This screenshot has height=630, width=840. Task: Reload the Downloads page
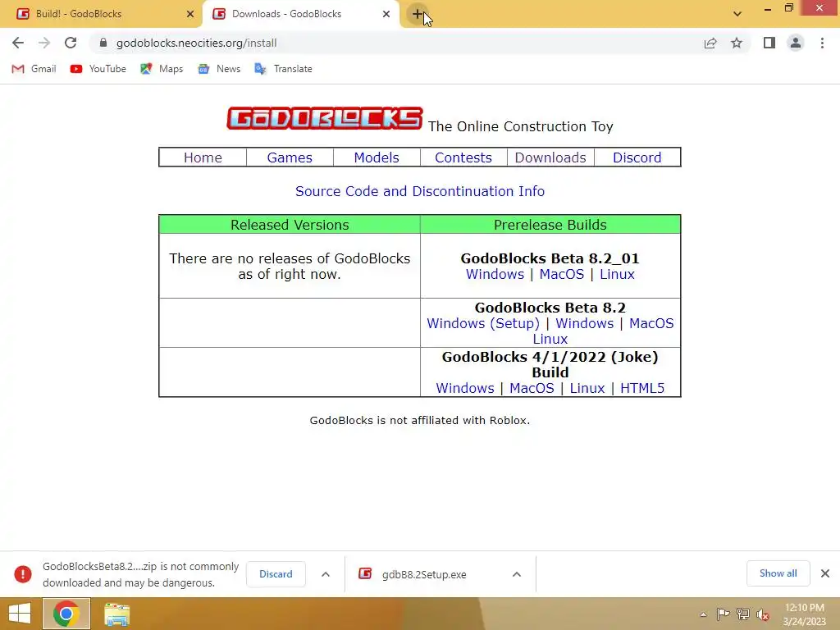[x=71, y=43]
